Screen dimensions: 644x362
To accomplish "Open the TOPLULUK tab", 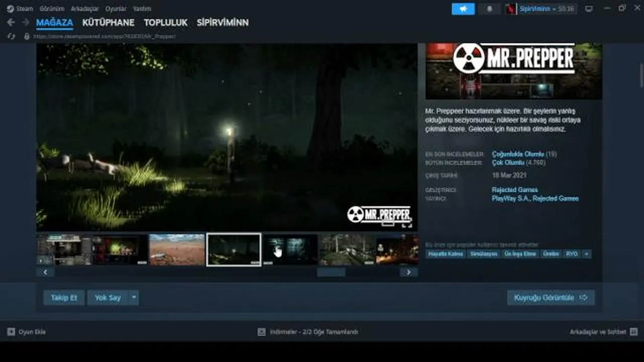I will 166,23.
